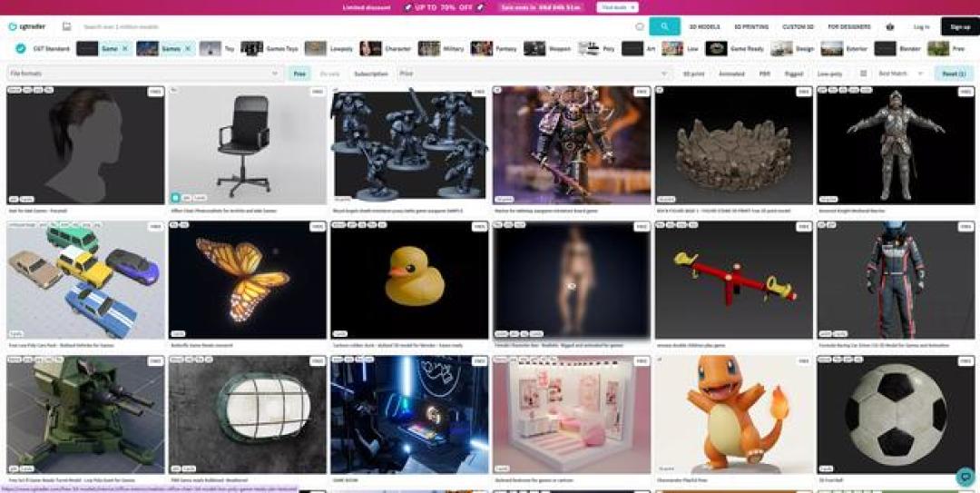Expand the File formats dropdown
This screenshot has width=980, height=493.
pyautogui.click(x=145, y=74)
